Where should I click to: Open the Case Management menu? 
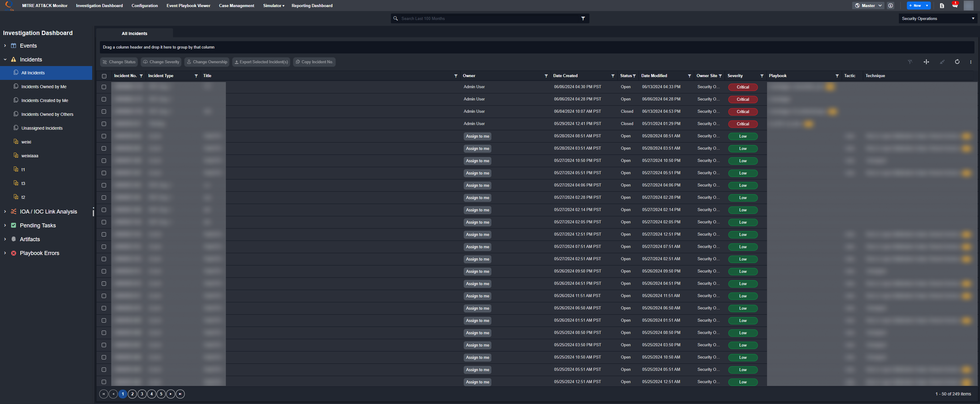click(236, 5)
